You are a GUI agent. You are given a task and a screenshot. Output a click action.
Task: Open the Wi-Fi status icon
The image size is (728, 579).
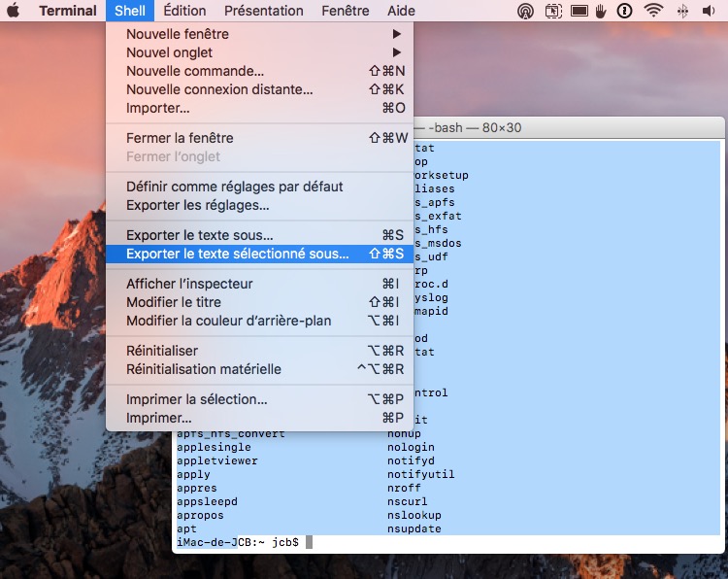point(653,11)
